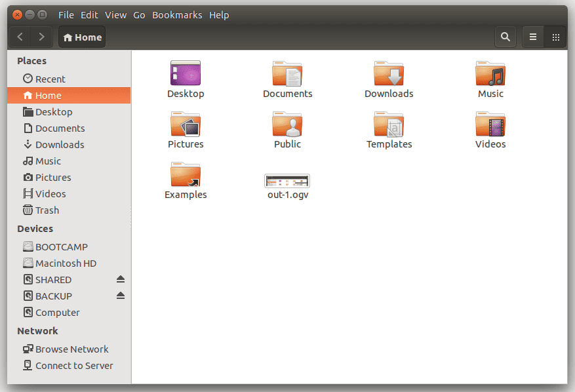Click Connect to Server
This screenshot has width=575, height=392.
tap(69, 366)
